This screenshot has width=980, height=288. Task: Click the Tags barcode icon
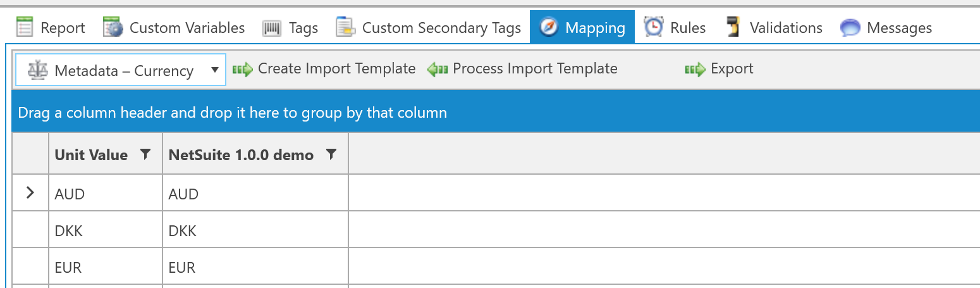272,28
